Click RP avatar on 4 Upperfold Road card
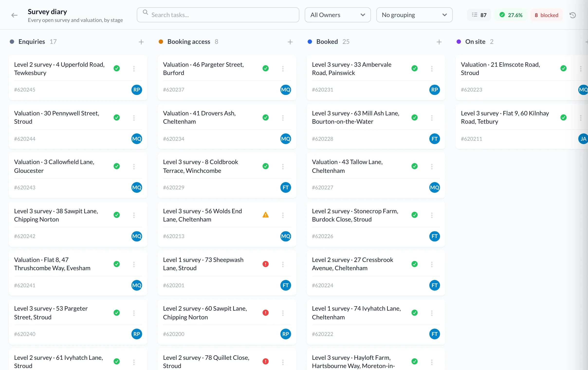The height and width of the screenshot is (370, 588). coord(137,90)
